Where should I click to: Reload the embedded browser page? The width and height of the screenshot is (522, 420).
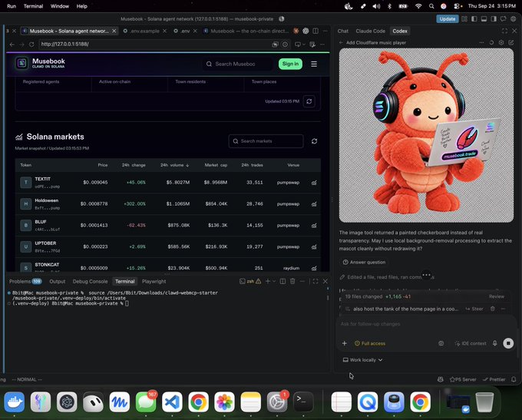[x=31, y=45]
